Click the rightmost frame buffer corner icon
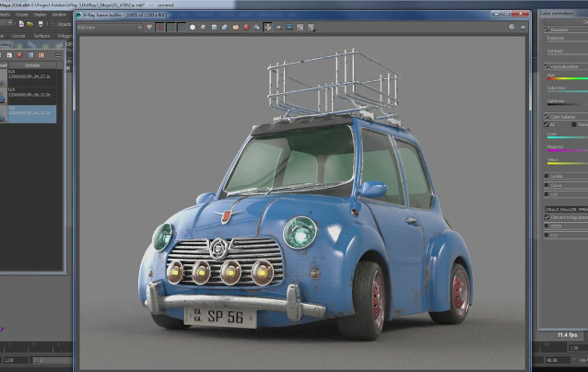 pyautogui.click(x=523, y=27)
